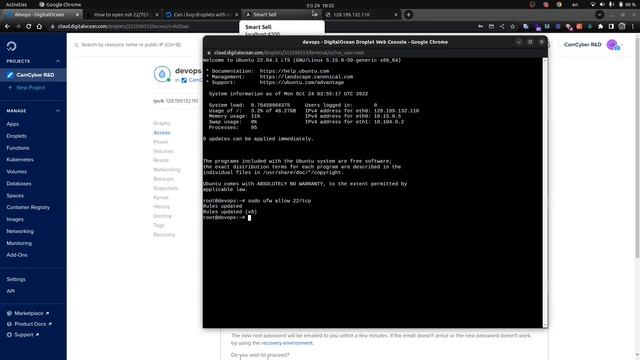Open Kubernetes in sidebar

click(20, 160)
